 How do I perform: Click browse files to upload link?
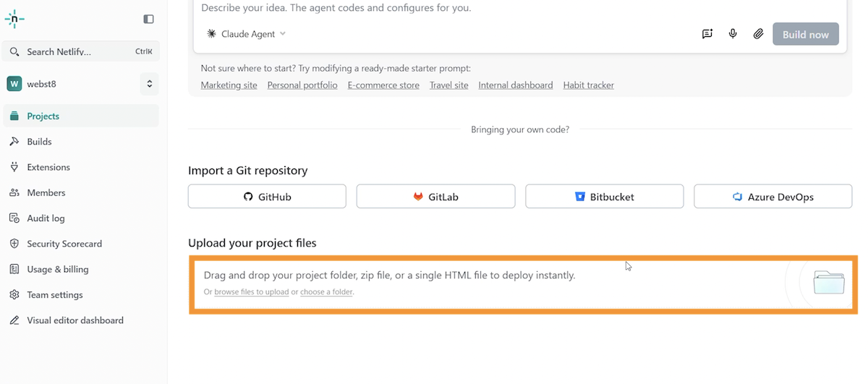pyautogui.click(x=252, y=292)
